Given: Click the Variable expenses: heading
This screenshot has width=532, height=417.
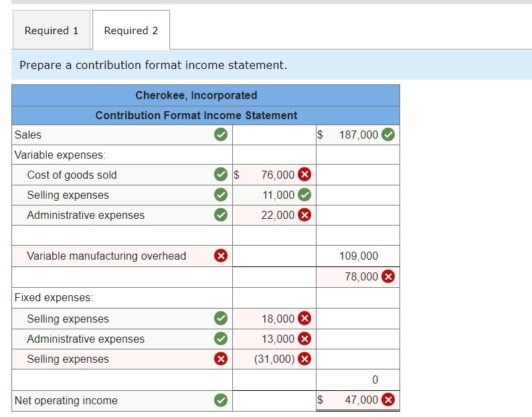Looking at the screenshot, I should click(x=60, y=155).
